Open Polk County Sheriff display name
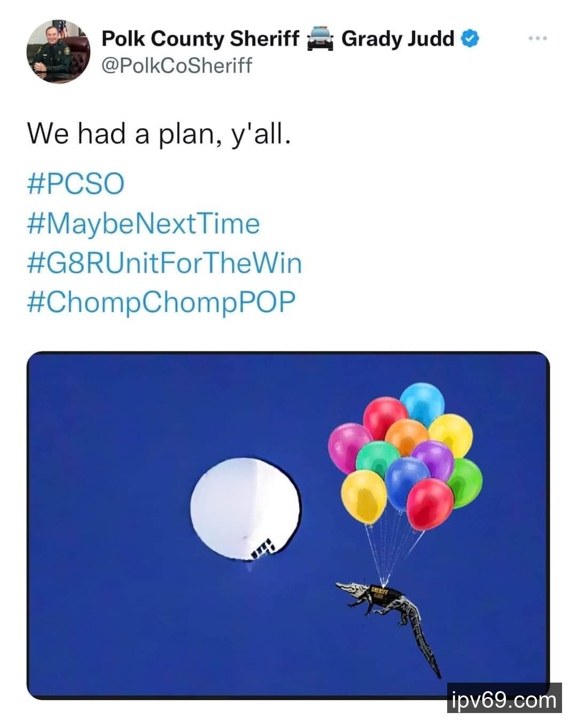Viewport: 577px width, 728px height. 200,38
